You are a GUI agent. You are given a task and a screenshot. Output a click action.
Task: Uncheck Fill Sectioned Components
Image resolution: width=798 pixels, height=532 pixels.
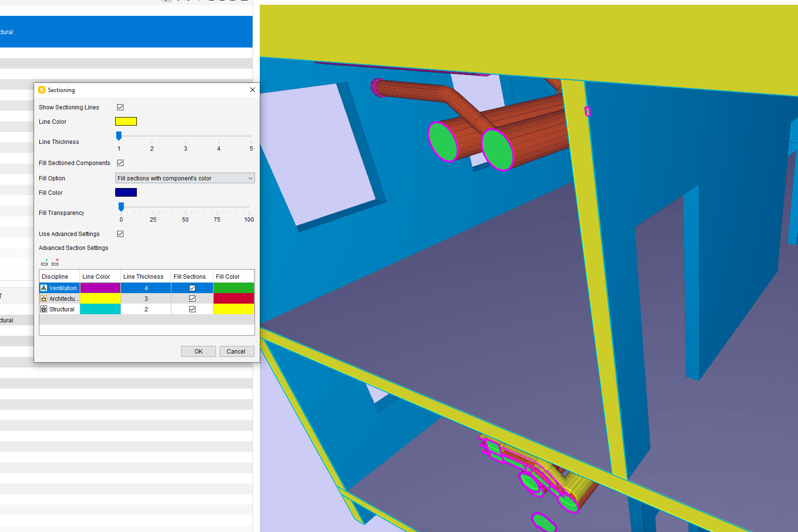coord(121,163)
